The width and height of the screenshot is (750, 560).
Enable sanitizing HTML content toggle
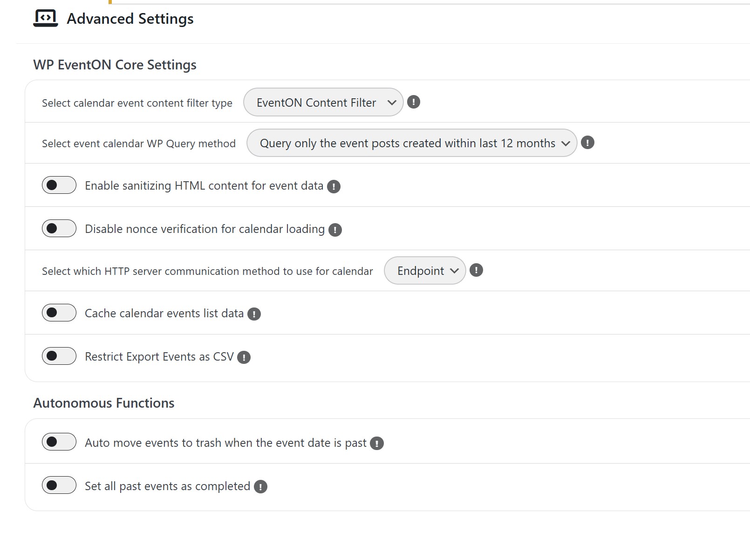[59, 185]
